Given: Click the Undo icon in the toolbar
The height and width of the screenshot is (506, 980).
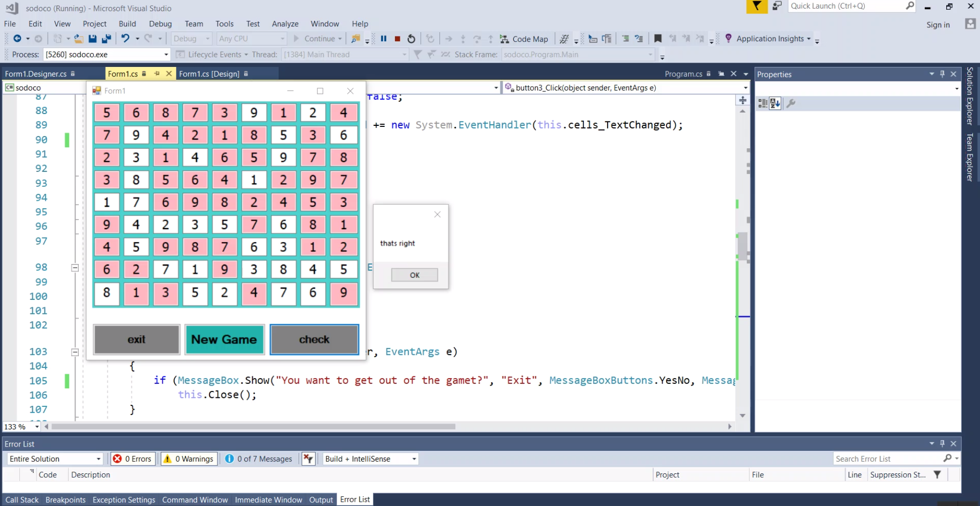Looking at the screenshot, I should tap(126, 39).
